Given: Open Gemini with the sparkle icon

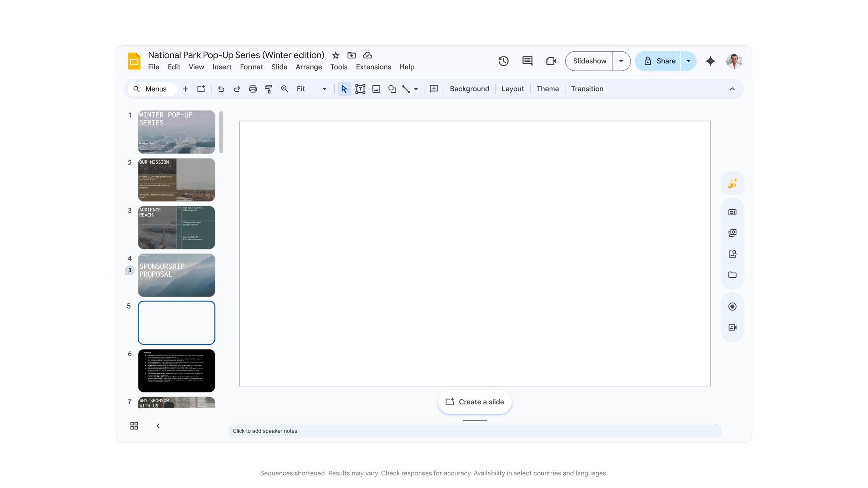Looking at the screenshot, I should (710, 61).
